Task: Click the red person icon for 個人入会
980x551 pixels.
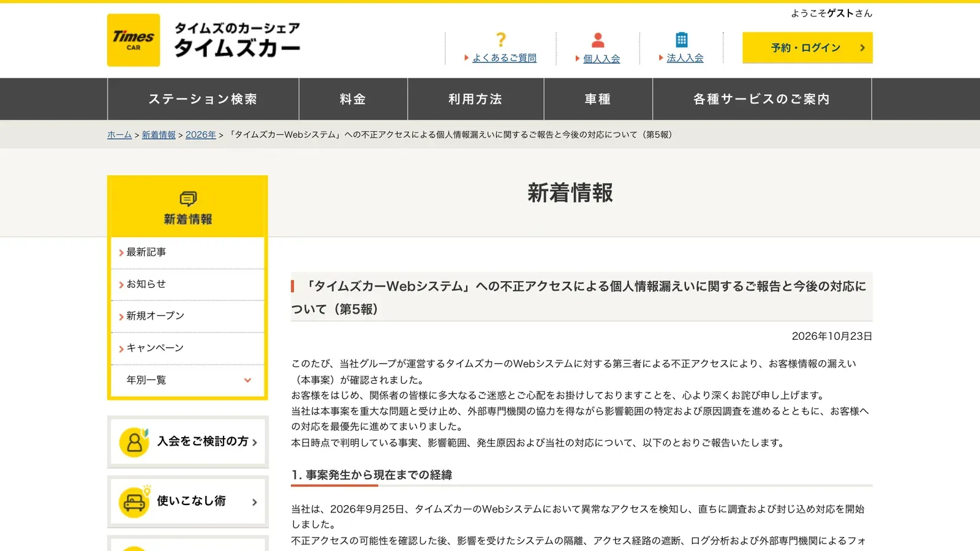Action: point(598,40)
